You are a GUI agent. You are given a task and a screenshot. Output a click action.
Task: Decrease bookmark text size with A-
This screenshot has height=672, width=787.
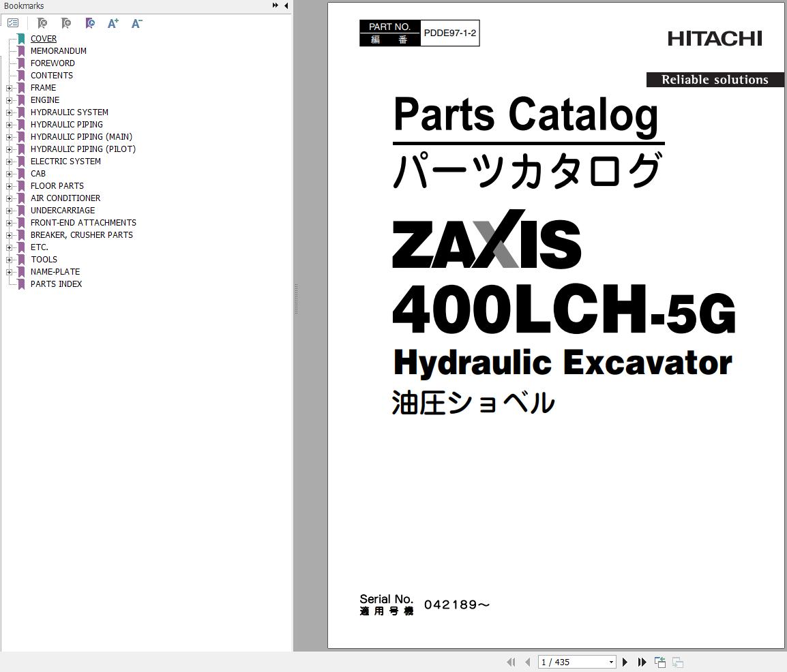[x=136, y=23]
